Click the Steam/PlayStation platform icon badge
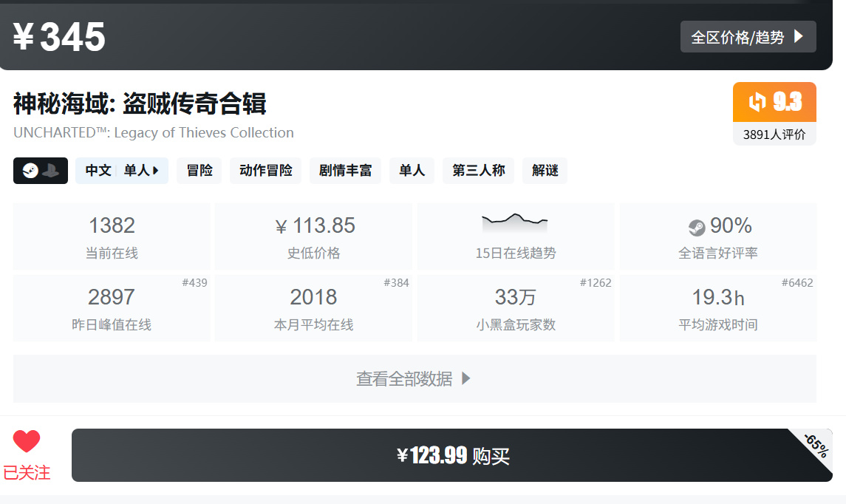The width and height of the screenshot is (846, 504). tap(41, 171)
